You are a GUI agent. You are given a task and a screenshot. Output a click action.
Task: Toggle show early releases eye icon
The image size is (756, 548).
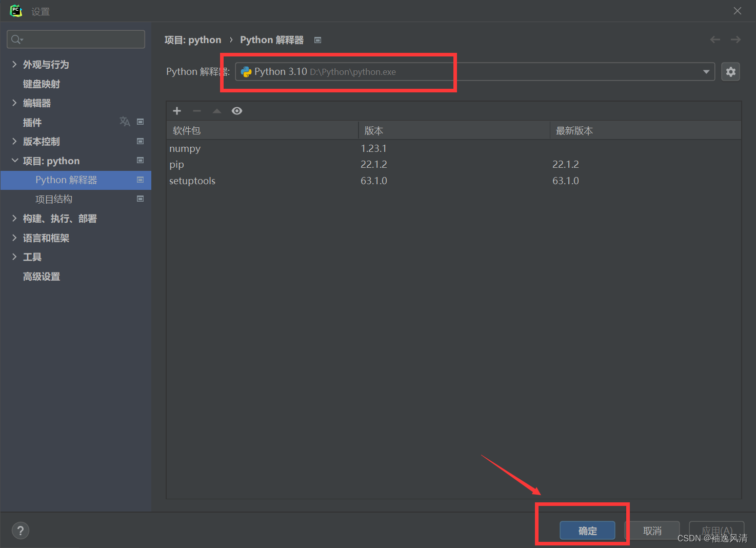point(236,111)
